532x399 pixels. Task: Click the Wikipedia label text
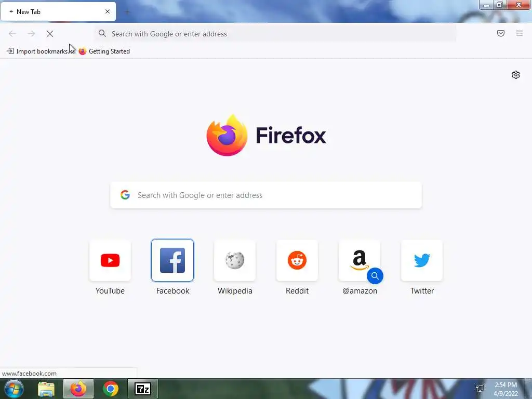(235, 291)
